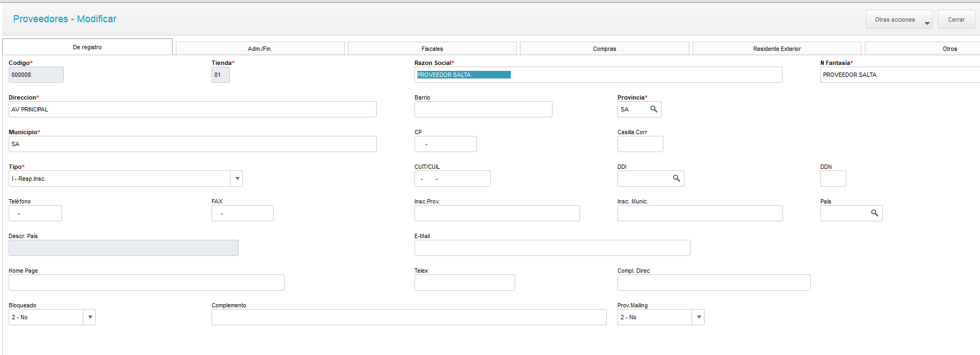Open DDI field search magnifier

676,179
